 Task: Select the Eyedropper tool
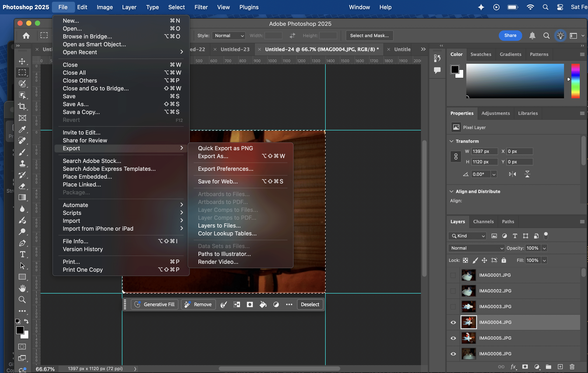click(22, 129)
